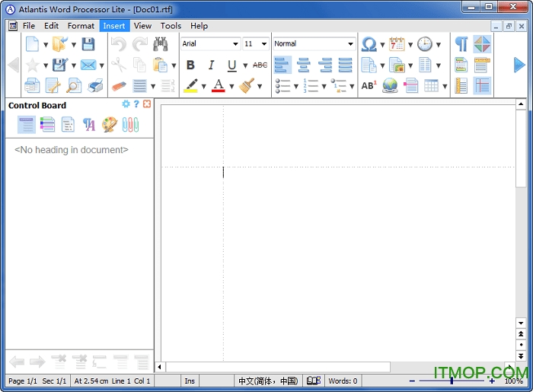Insert footnote with the AB1 icon
This screenshot has height=392, width=533.
[x=369, y=85]
